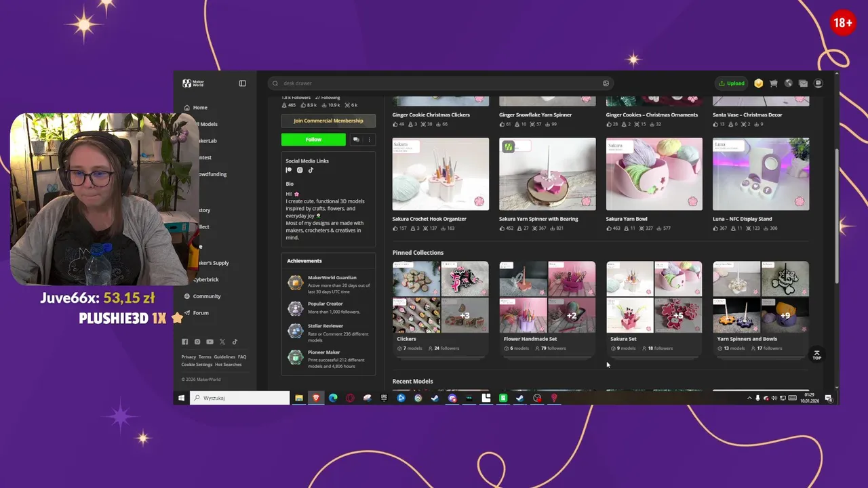Open creator's TikTok social link
The width and height of the screenshot is (868, 488).
pos(311,170)
